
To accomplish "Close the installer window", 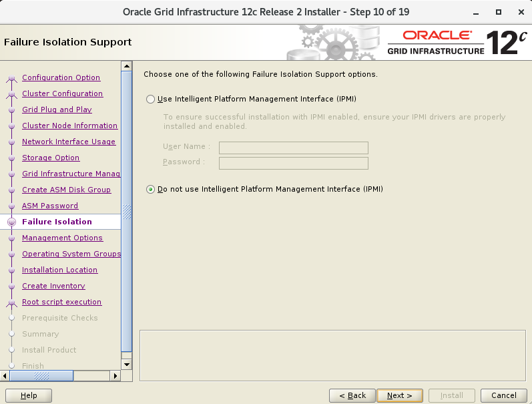I will [x=521, y=12].
